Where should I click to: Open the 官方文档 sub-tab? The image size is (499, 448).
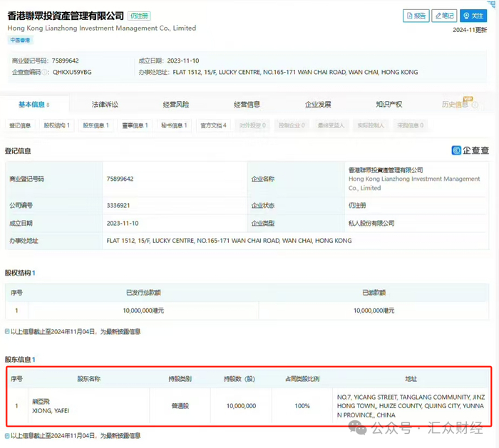[x=213, y=125]
